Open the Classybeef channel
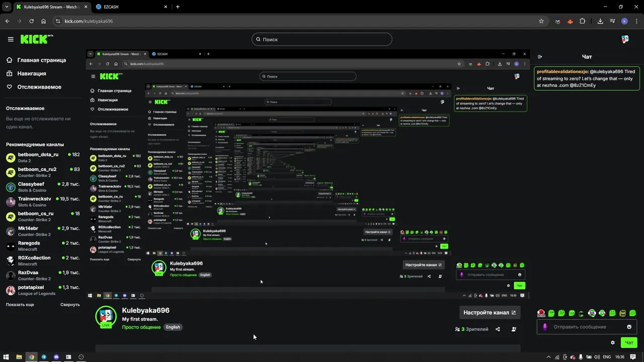This screenshot has width=644, height=362. [x=42, y=187]
